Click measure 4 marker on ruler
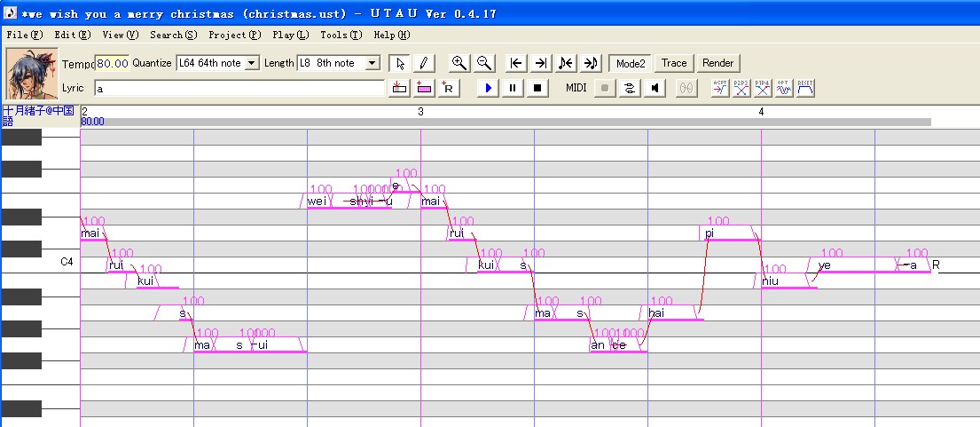 click(761, 112)
